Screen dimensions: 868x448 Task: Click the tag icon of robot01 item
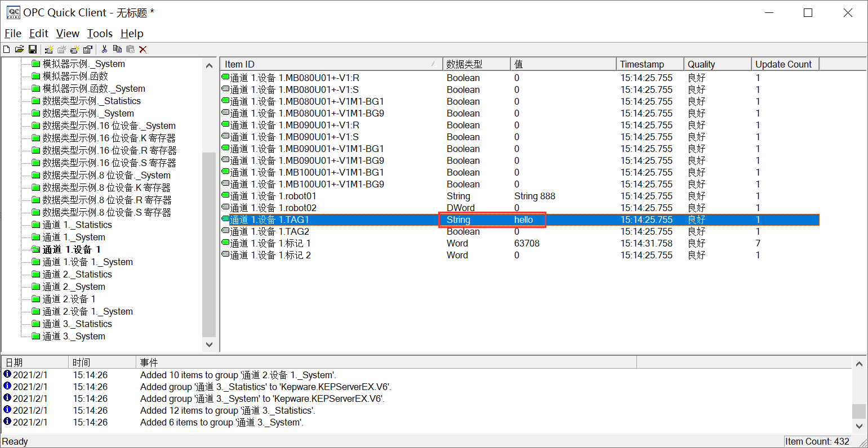point(226,195)
